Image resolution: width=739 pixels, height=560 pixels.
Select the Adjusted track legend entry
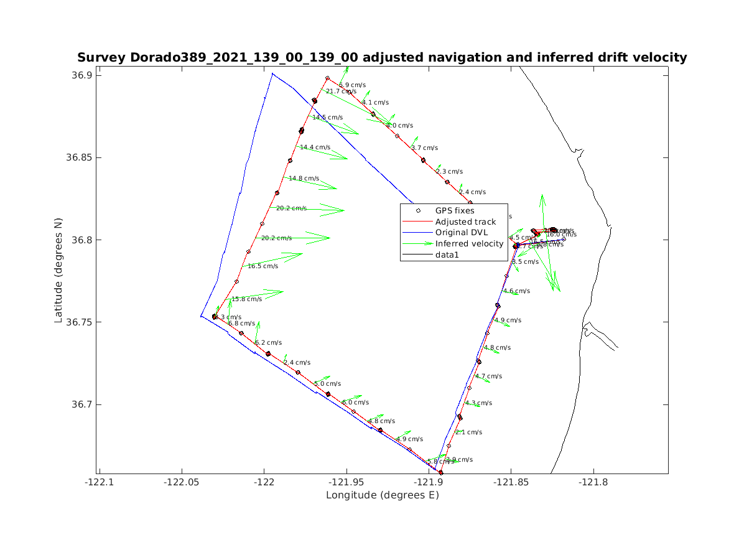(x=465, y=222)
